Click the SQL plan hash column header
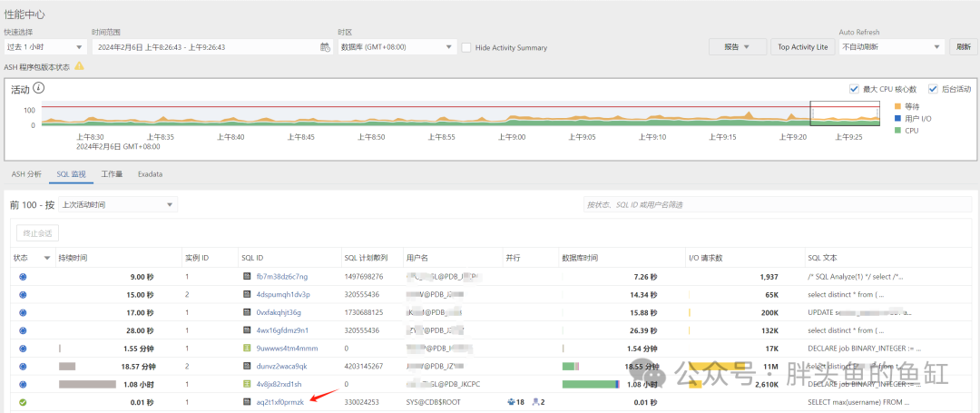 point(372,258)
